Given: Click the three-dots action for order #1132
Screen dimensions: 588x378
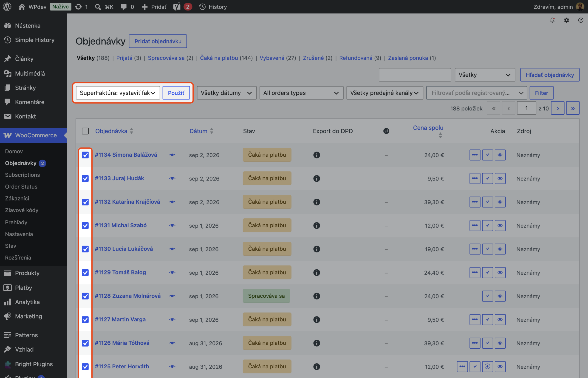Looking at the screenshot, I should [475, 202].
